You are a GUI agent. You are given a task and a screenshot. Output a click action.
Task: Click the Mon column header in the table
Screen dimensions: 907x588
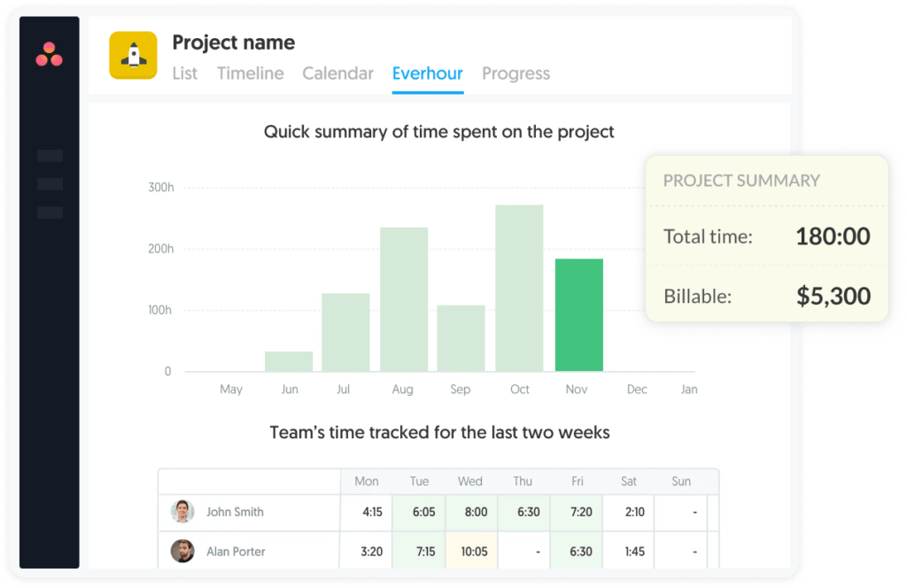point(366,482)
